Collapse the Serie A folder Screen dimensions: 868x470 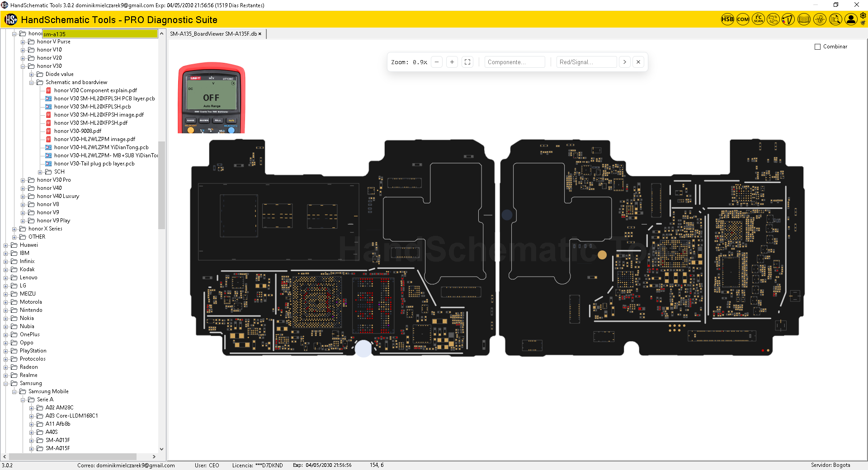pos(23,399)
